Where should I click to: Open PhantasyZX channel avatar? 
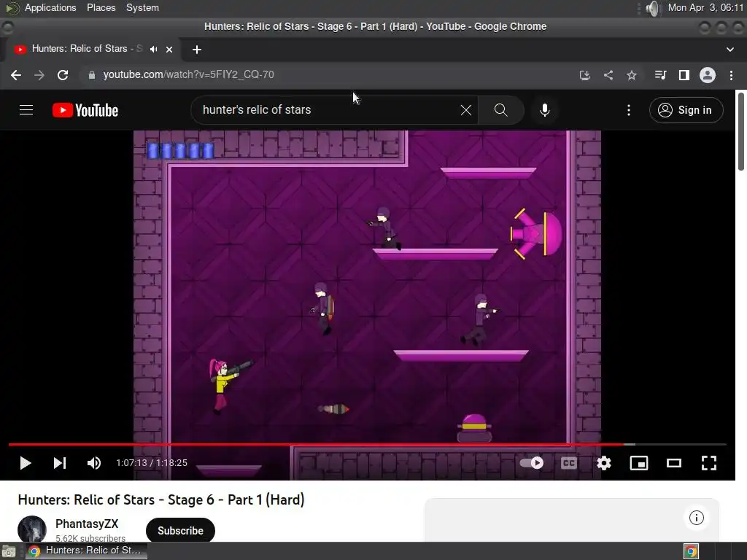point(32,529)
